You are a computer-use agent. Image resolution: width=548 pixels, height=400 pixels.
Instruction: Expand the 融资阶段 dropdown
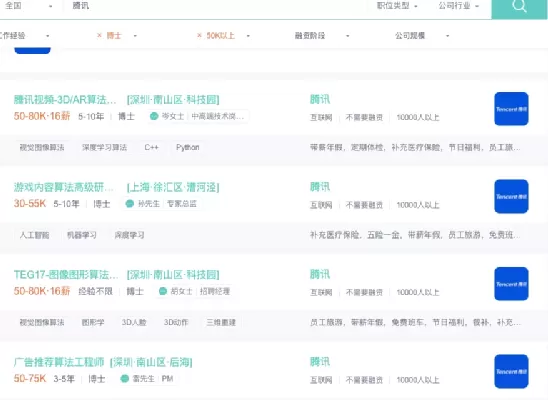[x=322, y=36]
